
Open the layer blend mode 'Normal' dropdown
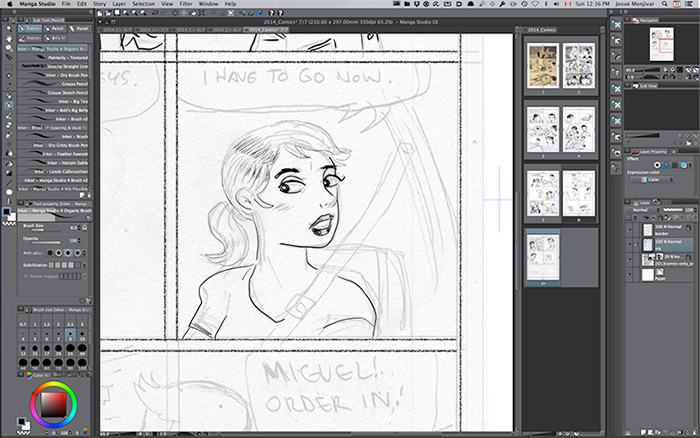643,210
